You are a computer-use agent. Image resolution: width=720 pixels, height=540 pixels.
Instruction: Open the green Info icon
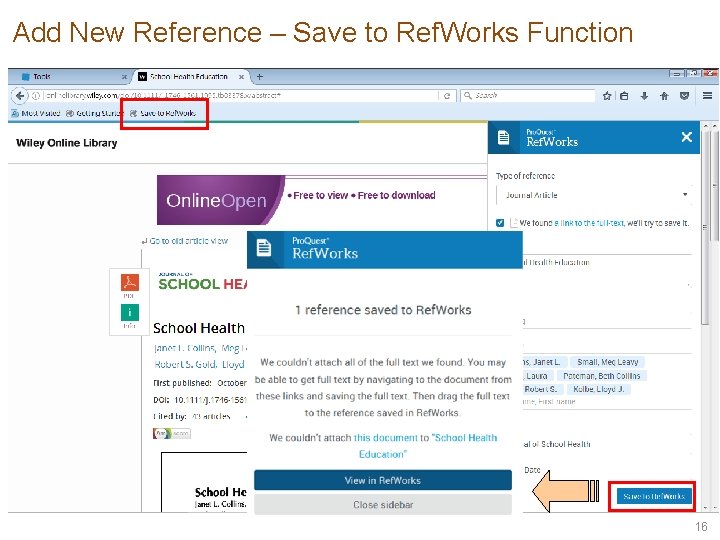[x=129, y=313]
